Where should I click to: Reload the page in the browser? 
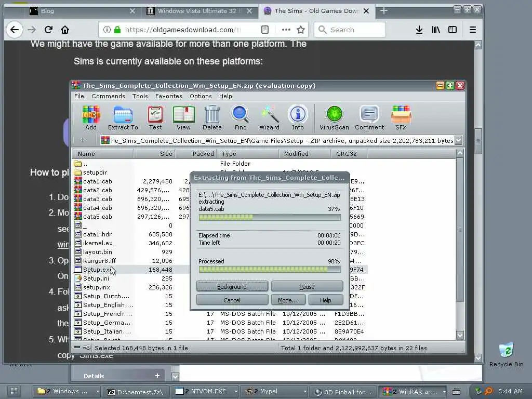[48, 30]
